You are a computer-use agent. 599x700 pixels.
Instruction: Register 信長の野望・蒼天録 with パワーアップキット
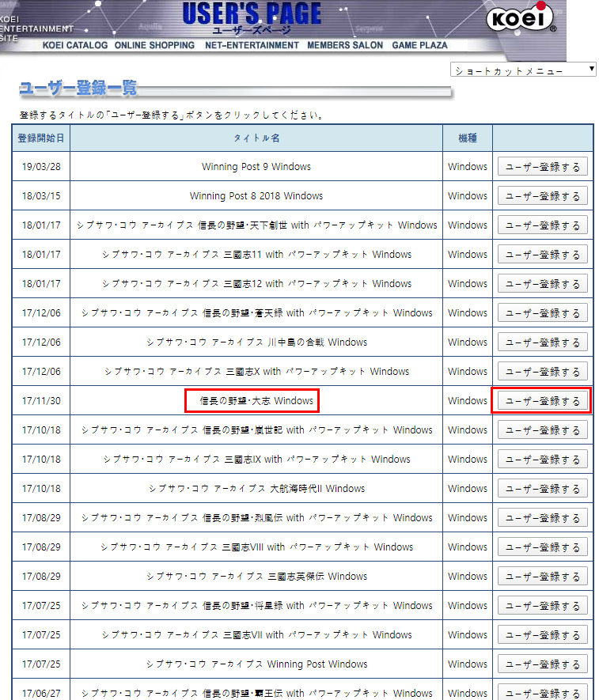(x=543, y=313)
